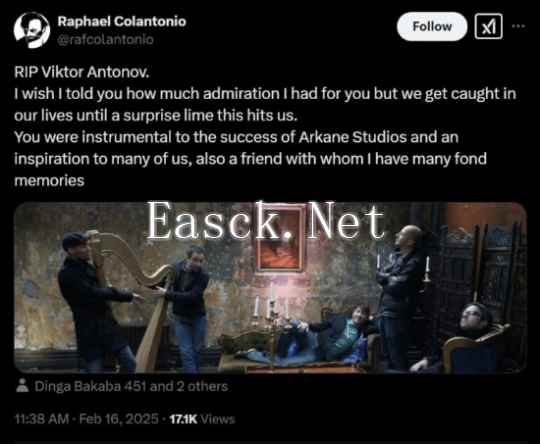
Task: Open the Raphael Colantonio display name
Action: [x=122, y=21]
